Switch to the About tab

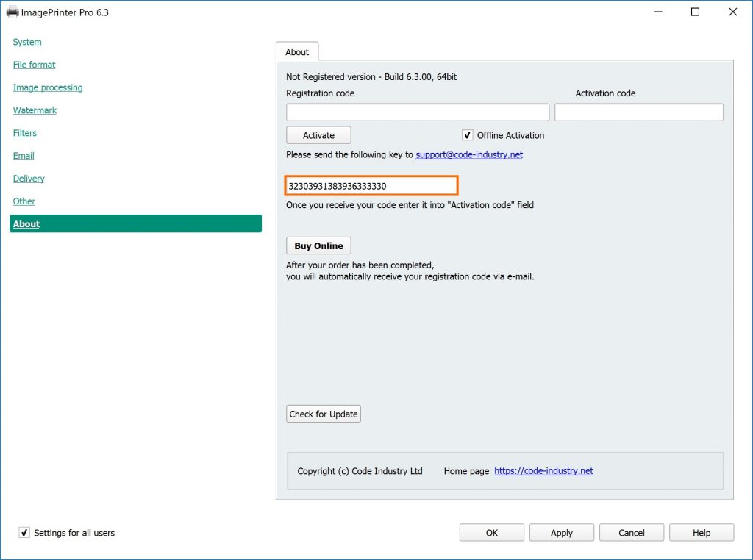click(297, 51)
